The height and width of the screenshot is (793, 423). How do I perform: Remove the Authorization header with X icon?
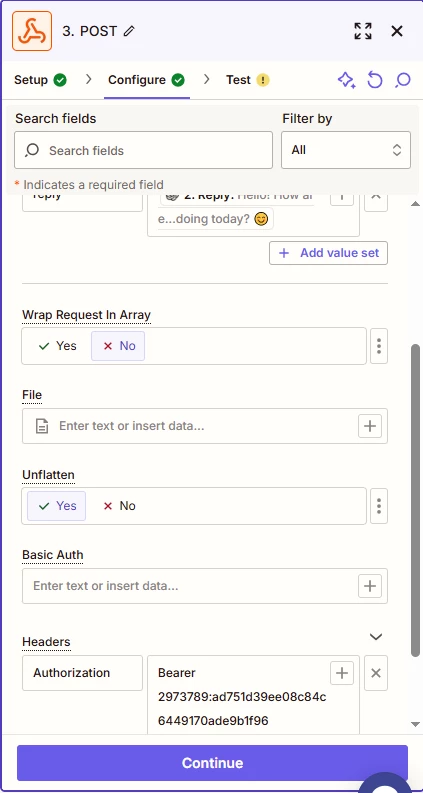coord(376,673)
